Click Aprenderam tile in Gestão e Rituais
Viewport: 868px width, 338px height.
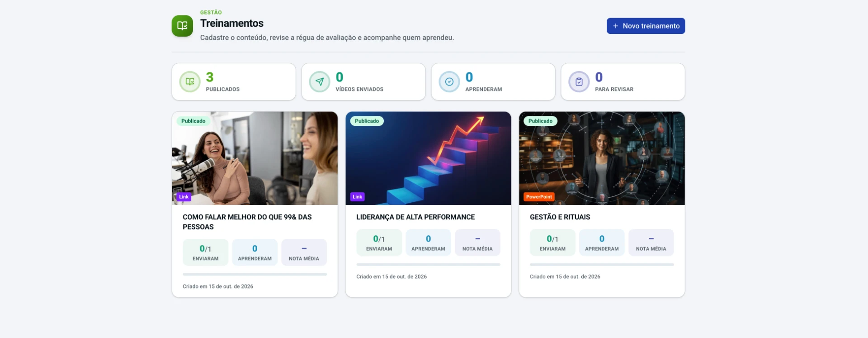pyautogui.click(x=602, y=243)
